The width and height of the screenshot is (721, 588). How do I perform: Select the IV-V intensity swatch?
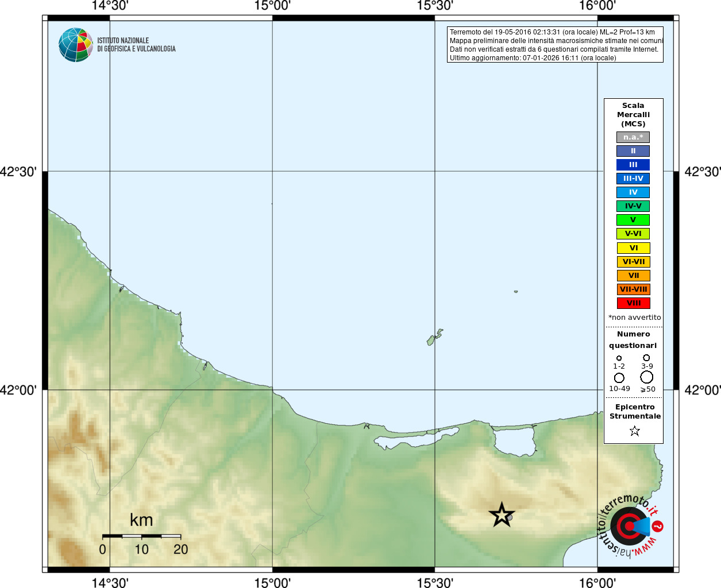[633, 206]
